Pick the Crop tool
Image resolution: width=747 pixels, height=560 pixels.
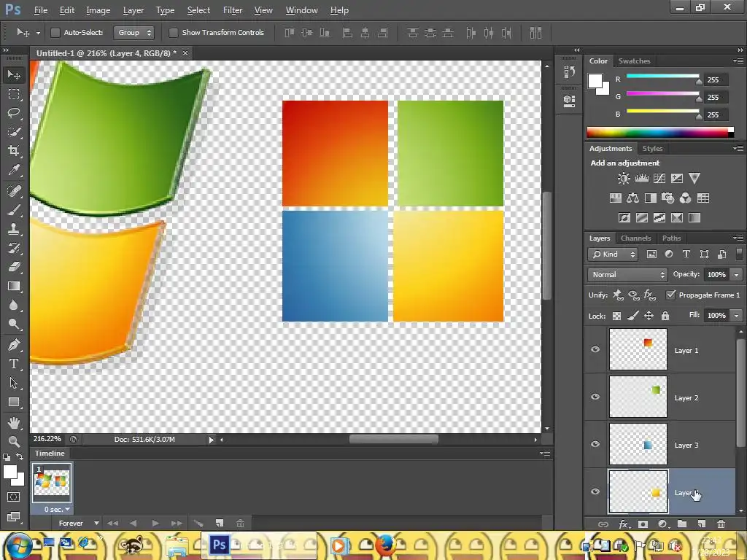click(x=14, y=151)
